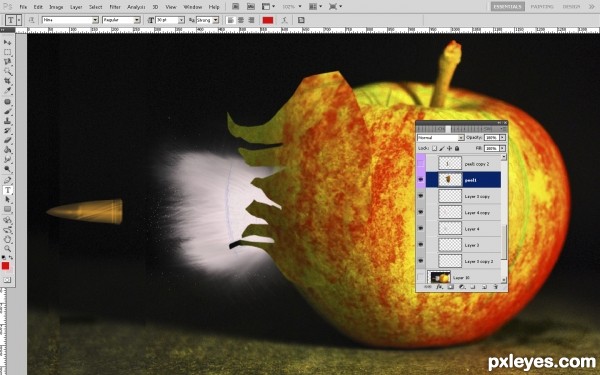Hide the peel1 layer
This screenshot has width=600, height=375.
421,180
